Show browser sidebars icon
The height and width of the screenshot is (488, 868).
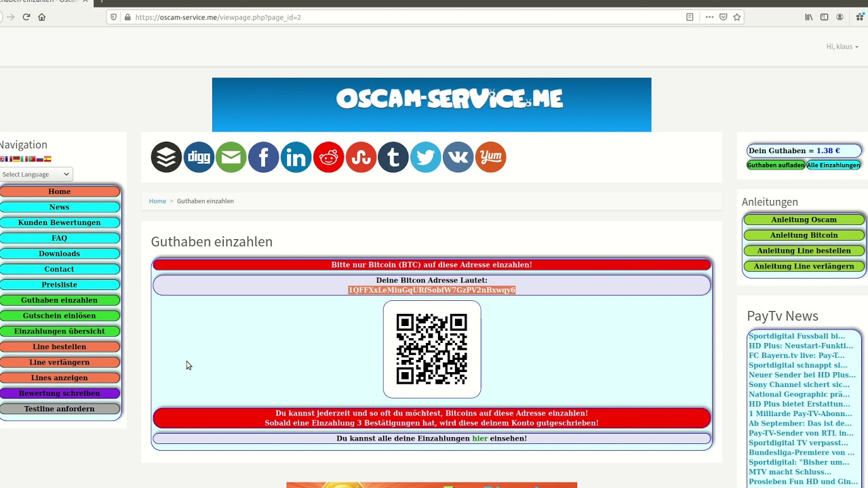[x=825, y=17]
